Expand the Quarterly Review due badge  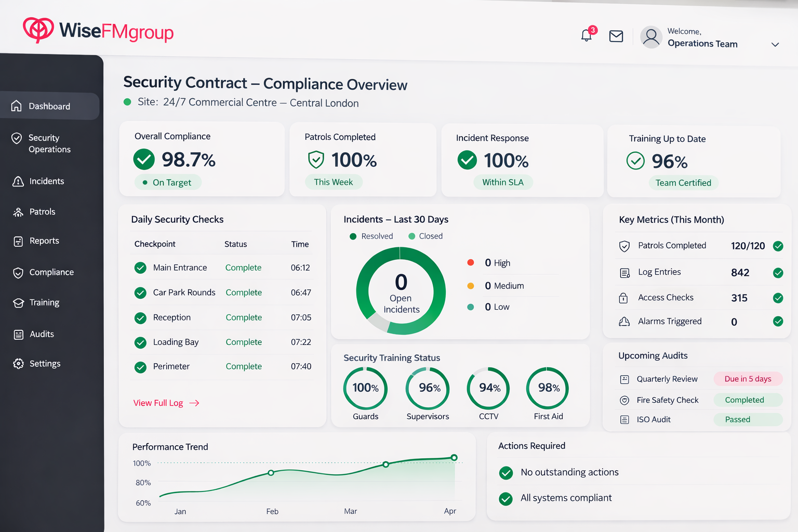748,379
